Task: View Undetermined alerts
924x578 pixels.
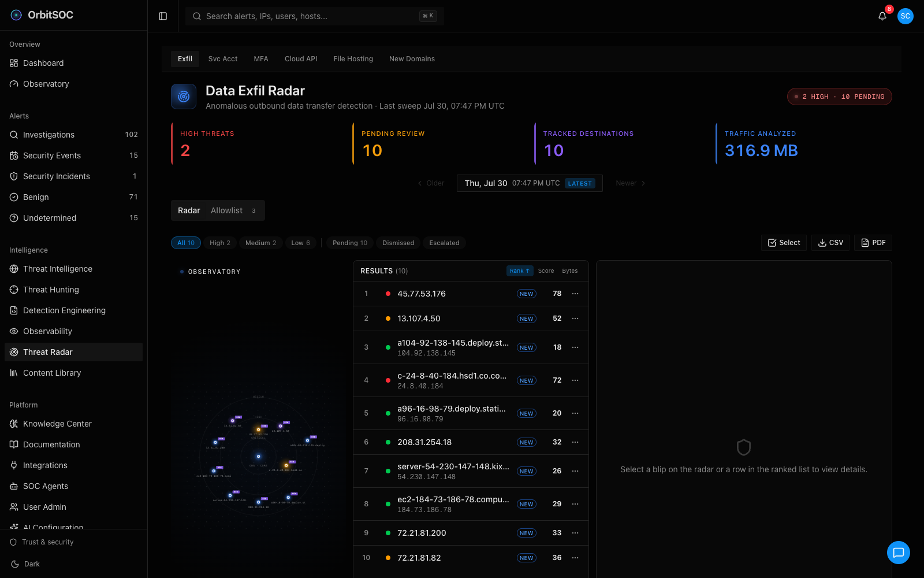Action: pyautogui.click(x=73, y=218)
